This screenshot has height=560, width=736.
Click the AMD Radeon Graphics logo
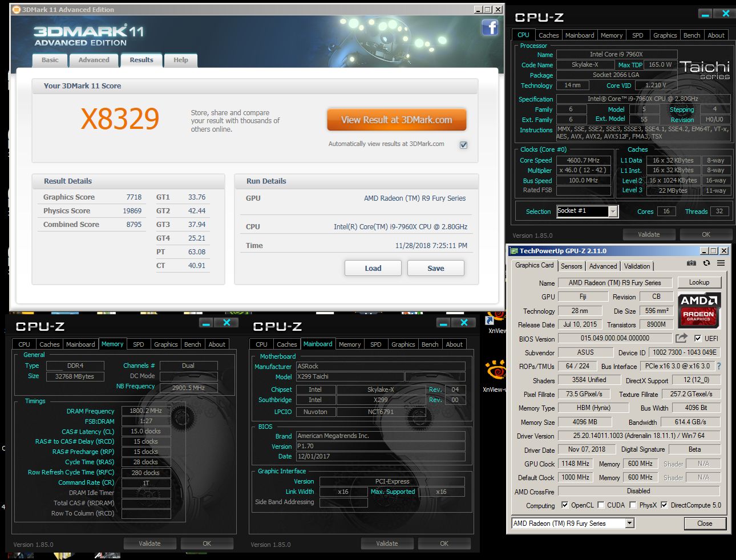[699, 310]
